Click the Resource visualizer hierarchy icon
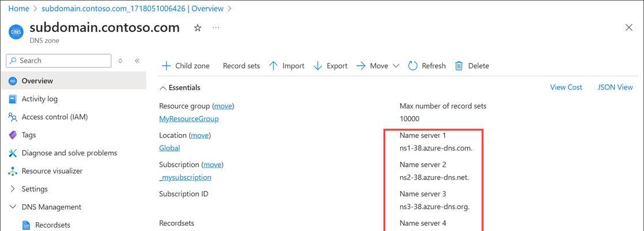Viewport: 644px width, 231px height. (13, 172)
